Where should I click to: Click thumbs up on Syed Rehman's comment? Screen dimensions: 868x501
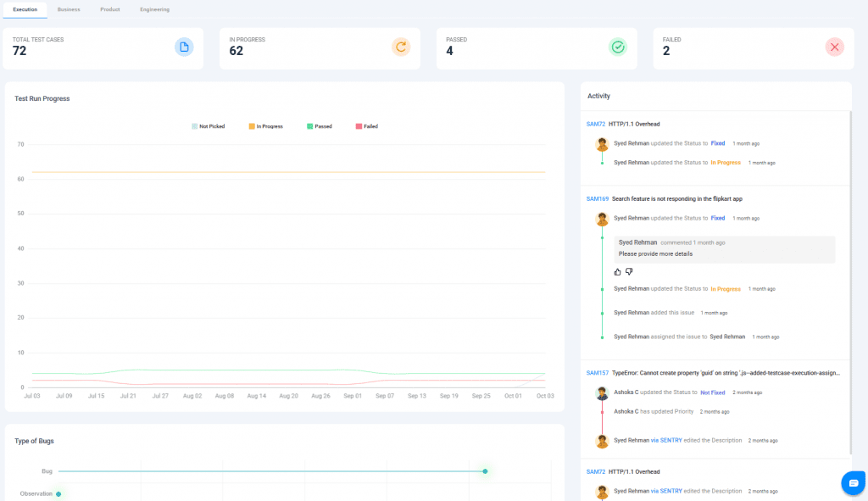617,271
